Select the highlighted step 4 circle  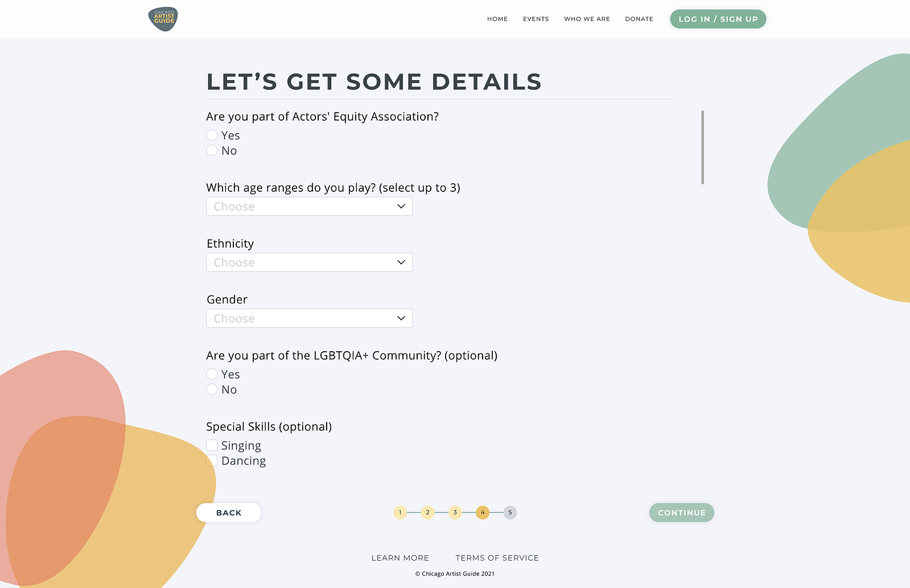[x=483, y=512]
